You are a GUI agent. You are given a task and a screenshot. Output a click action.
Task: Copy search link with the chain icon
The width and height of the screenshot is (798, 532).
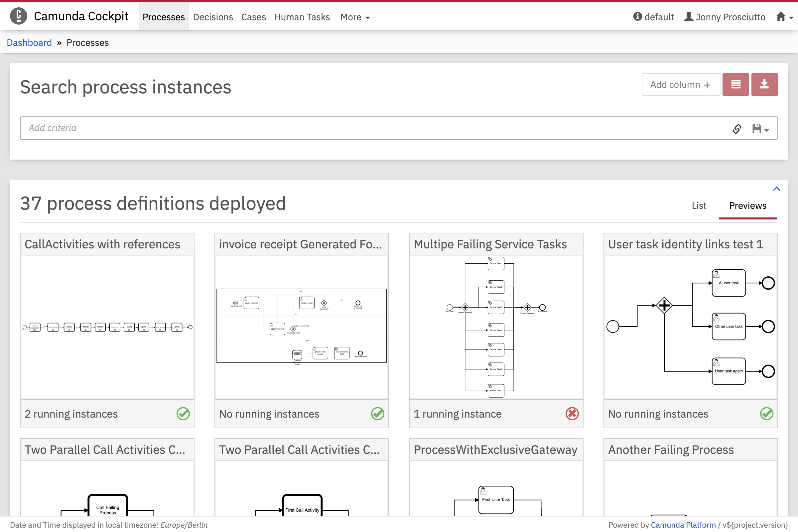(736, 129)
